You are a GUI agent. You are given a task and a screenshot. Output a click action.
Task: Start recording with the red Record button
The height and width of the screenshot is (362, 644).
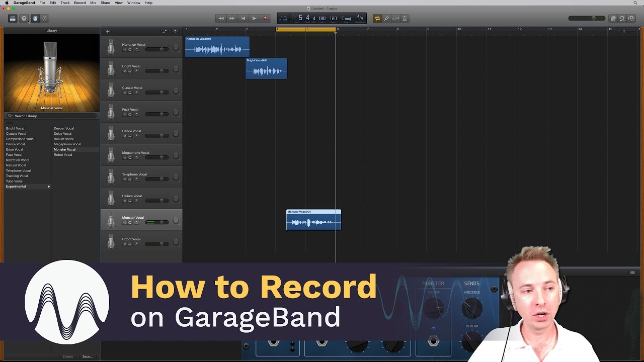coord(265,19)
